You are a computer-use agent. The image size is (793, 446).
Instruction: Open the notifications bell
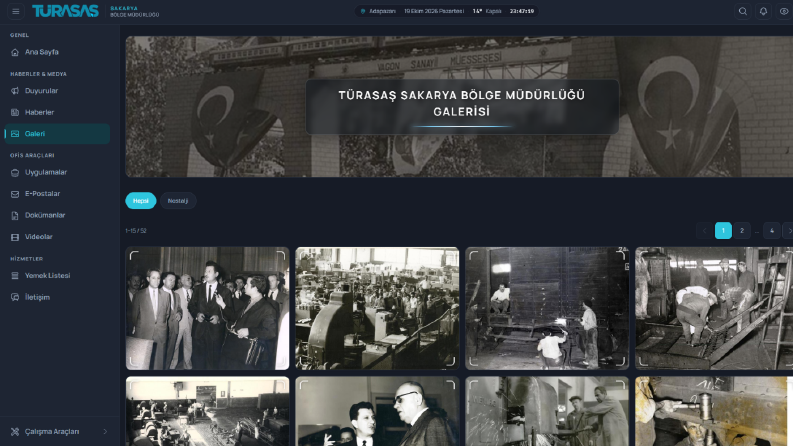(x=763, y=11)
